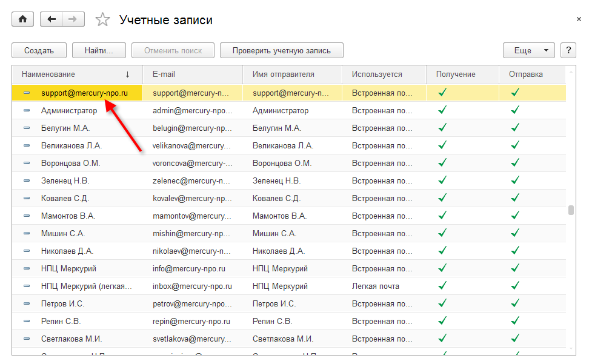592x364 pixels.
Task: Go forward with the right arrow
Action: 73,19
